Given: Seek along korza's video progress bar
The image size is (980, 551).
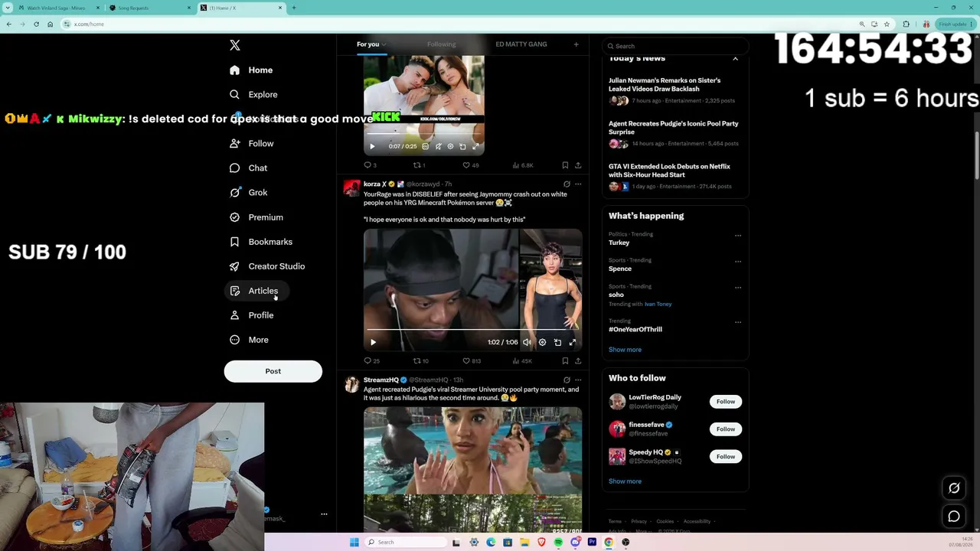Looking at the screenshot, I should (x=473, y=331).
